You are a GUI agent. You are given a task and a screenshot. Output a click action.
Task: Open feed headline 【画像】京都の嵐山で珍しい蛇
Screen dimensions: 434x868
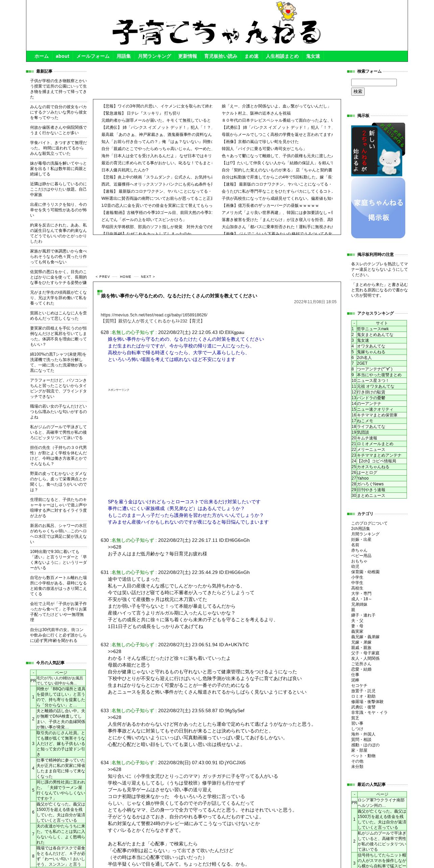tap(260, 142)
